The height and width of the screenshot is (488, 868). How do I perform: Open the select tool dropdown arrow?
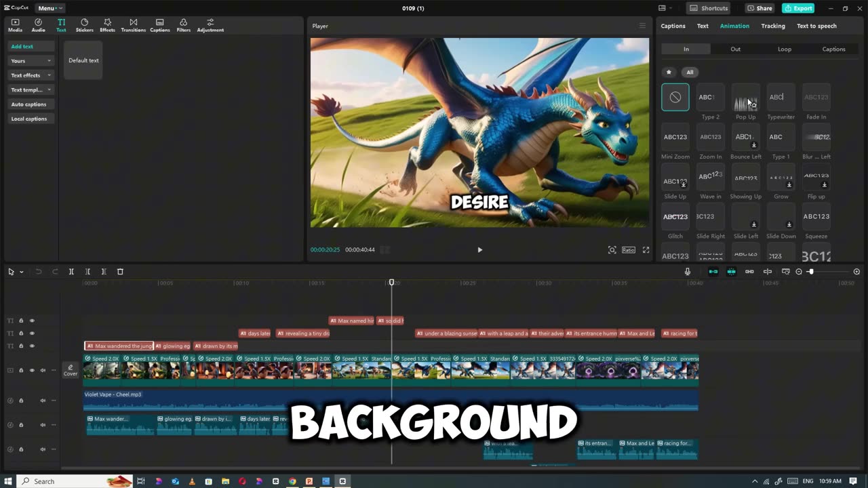click(22, 272)
